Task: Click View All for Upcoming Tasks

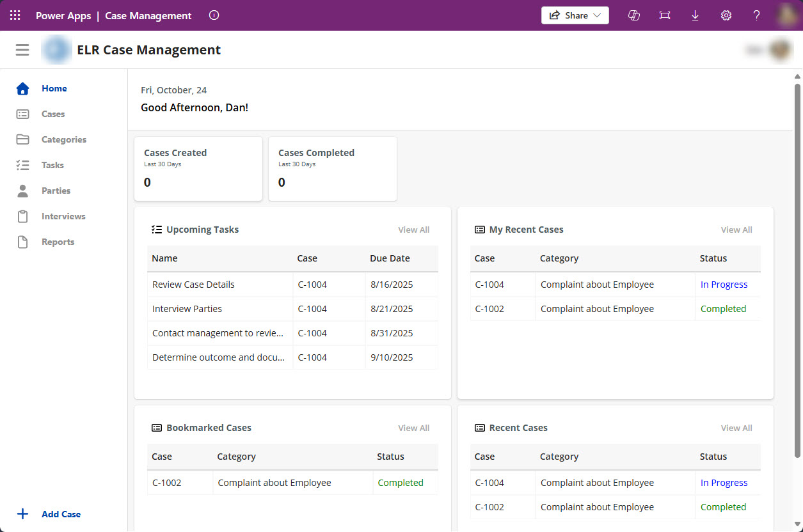Action: 413,230
